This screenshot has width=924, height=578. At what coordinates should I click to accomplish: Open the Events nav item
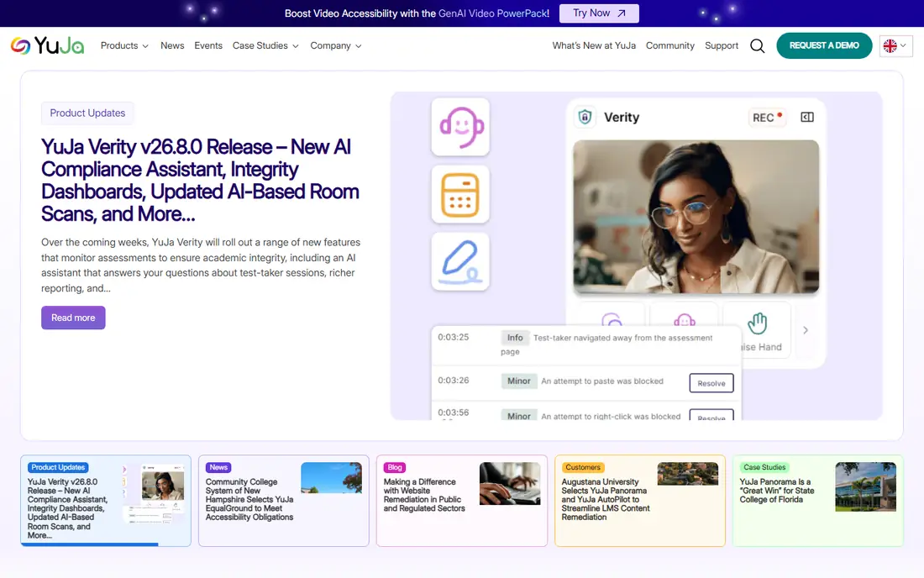[x=208, y=46]
